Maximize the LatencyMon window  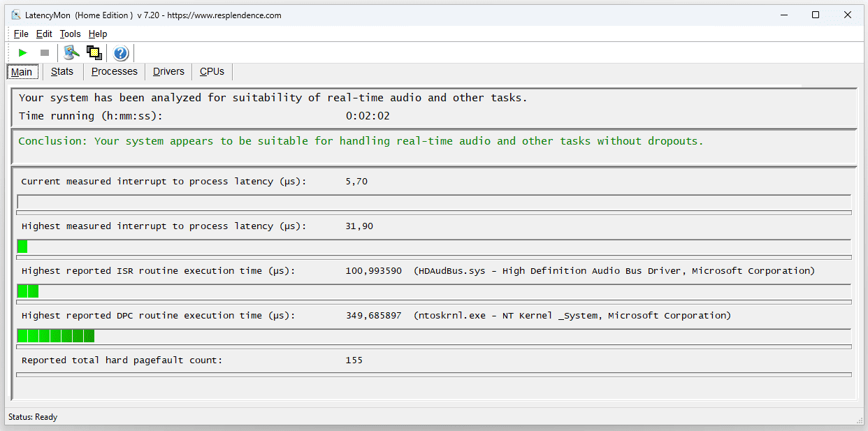(816, 15)
